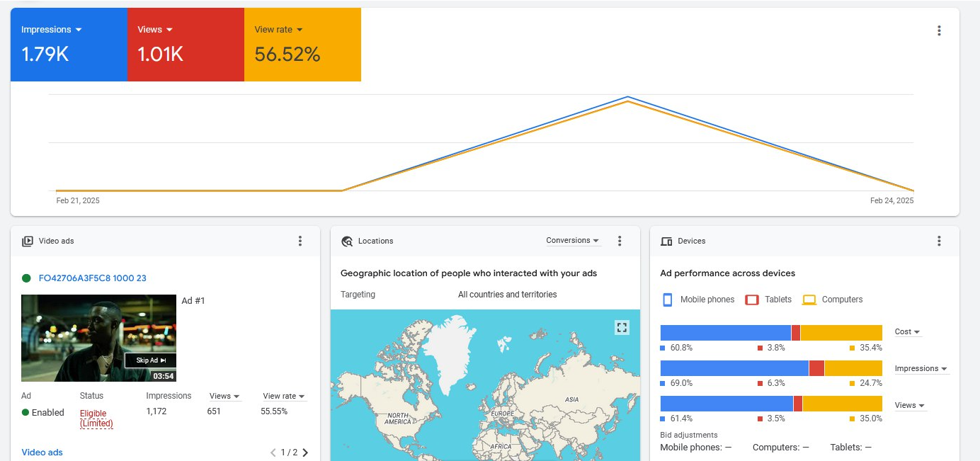Expand the map to fullscreen

click(x=622, y=327)
